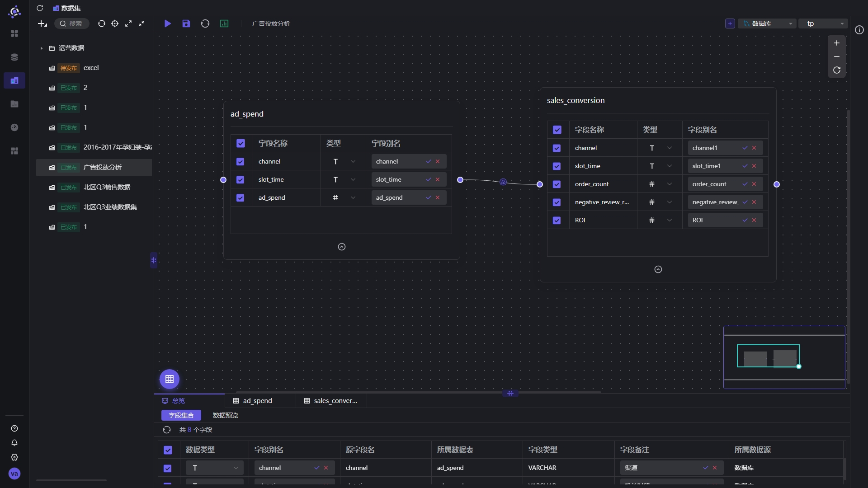
Task: Expand all tree nodes with outward arrows
Action: click(x=128, y=23)
